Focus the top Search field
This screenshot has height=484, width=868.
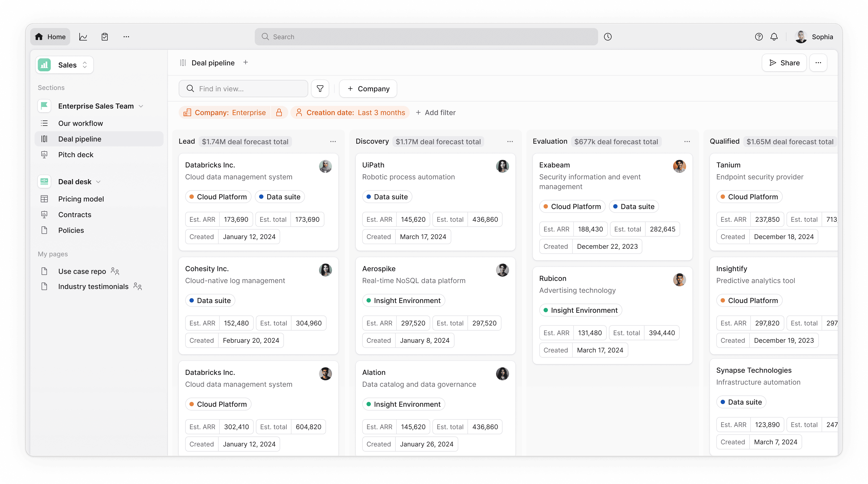(x=426, y=37)
